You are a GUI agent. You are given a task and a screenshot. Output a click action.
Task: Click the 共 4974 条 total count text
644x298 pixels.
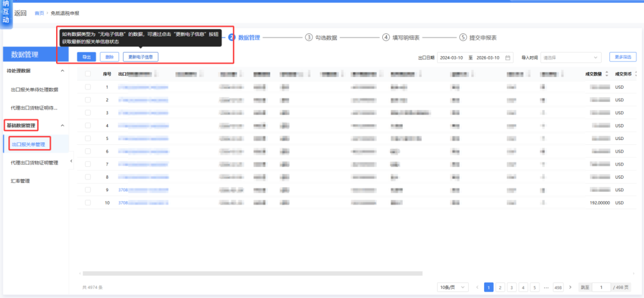pyautogui.click(x=93, y=287)
